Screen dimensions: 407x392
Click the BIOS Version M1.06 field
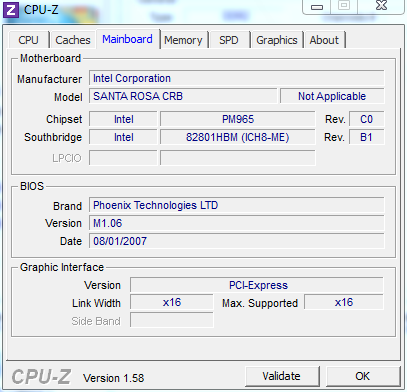tap(237, 223)
